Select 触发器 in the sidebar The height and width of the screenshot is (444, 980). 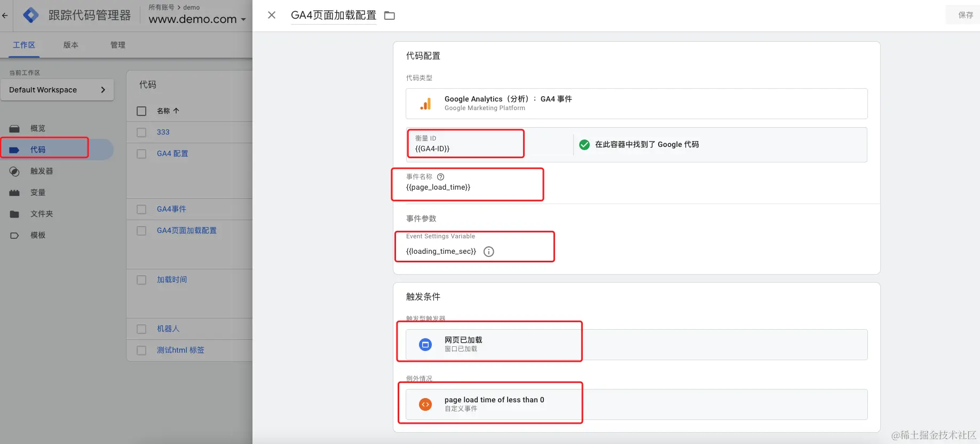[42, 171]
